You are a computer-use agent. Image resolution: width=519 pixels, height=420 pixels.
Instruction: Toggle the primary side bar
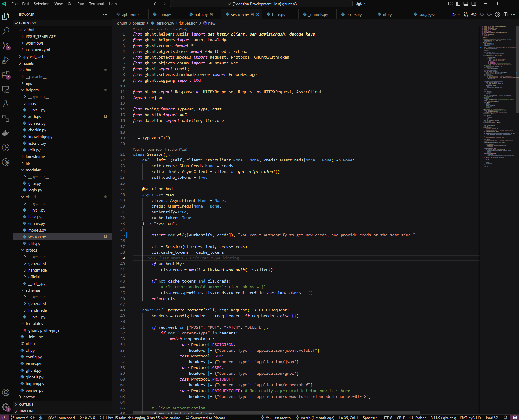pos(458,4)
